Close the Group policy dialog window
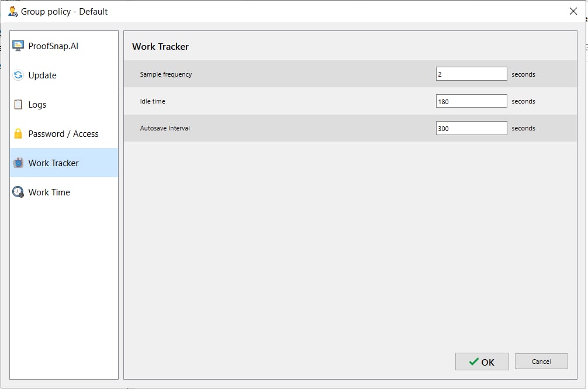Image resolution: width=588 pixels, height=389 pixels. click(x=573, y=11)
